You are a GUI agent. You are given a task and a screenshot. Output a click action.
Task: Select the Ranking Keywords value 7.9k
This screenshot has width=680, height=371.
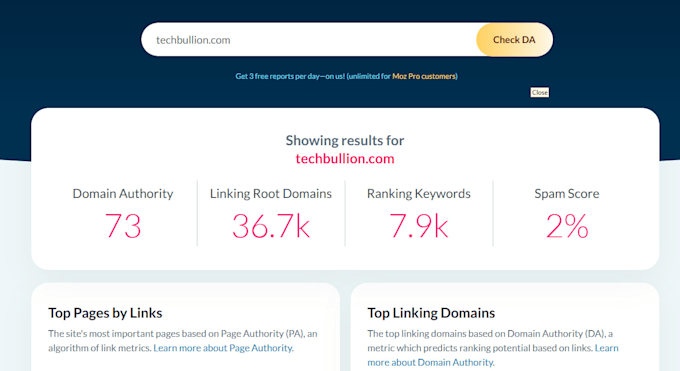pyautogui.click(x=418, y=226)
